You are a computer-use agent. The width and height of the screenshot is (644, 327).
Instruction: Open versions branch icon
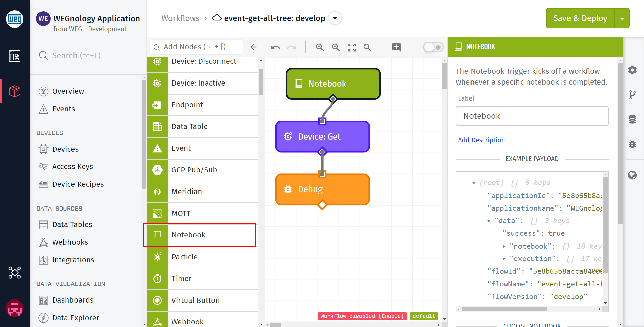632,95
